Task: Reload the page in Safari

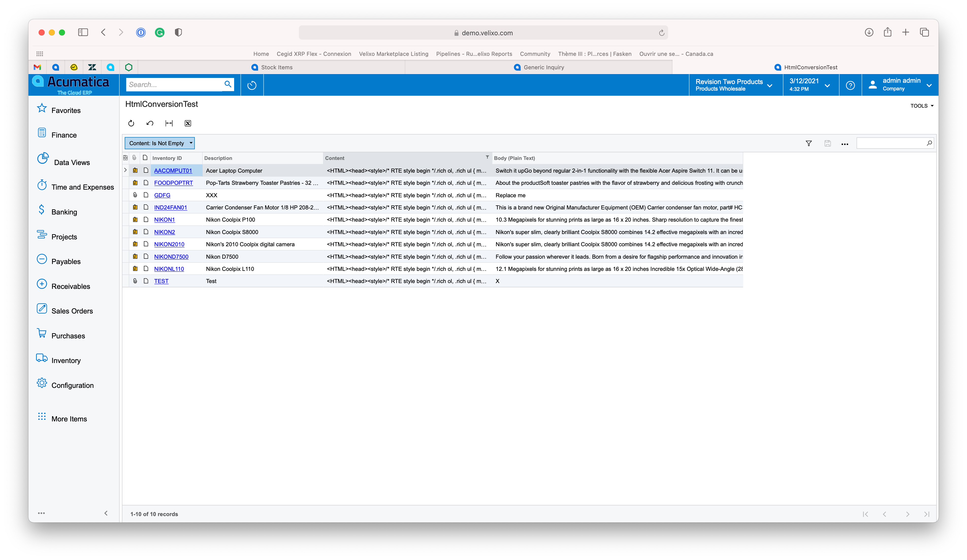Action: [662, 32]
